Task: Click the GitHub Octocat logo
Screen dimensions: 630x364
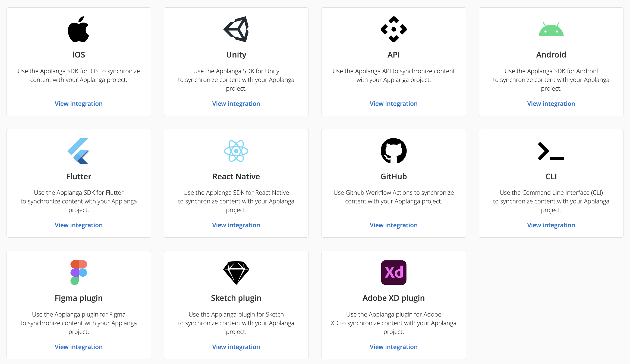Action: 393,151
